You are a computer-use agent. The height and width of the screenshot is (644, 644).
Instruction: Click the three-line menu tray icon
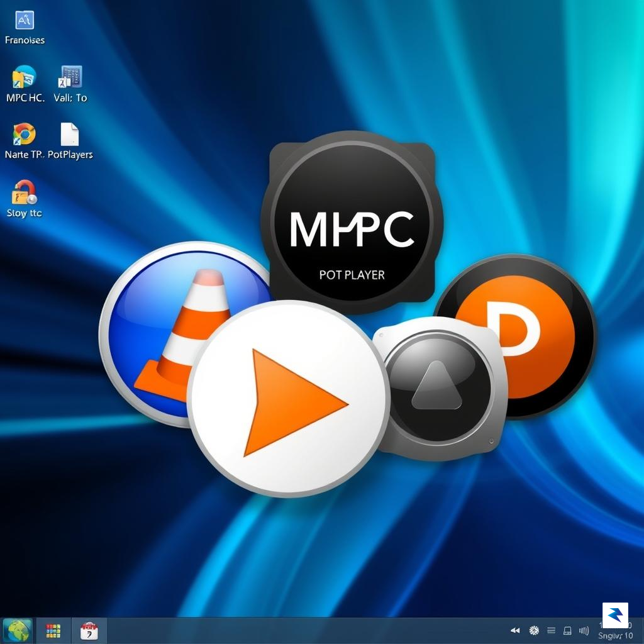tap(551, 630)
